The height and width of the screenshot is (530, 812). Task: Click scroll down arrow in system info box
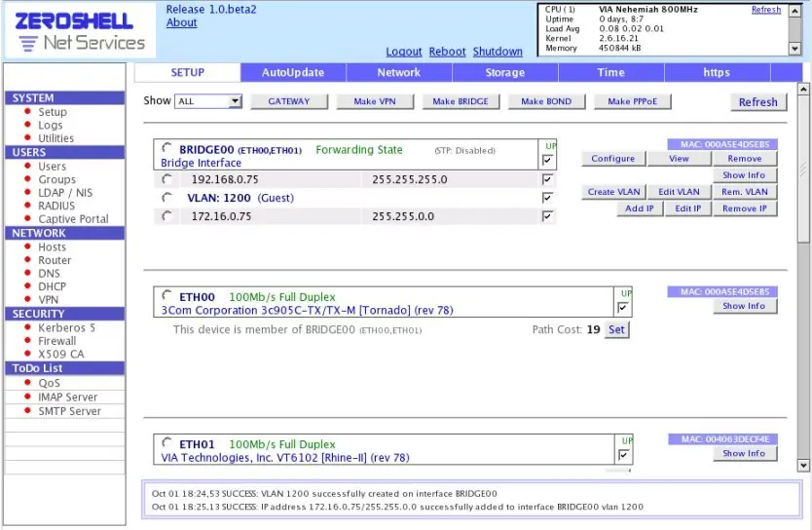[x=794, y=49]
